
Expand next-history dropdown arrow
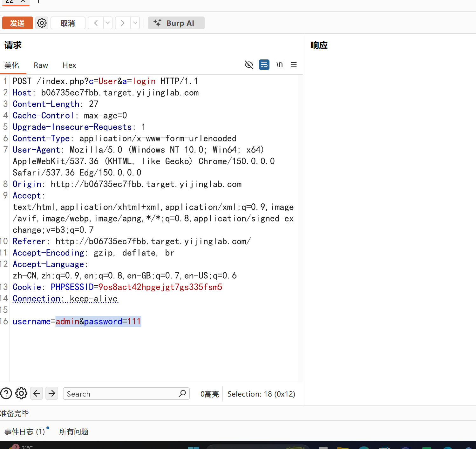[x=135, y=23]
